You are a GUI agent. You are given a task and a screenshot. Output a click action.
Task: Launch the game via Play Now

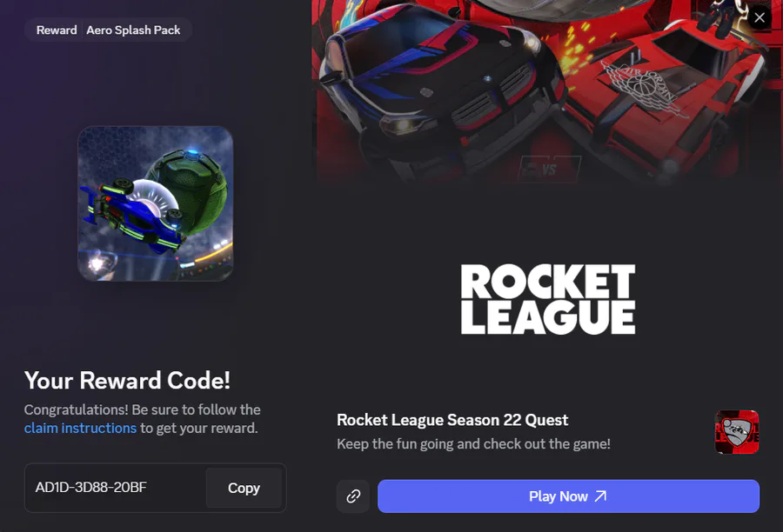click(568, 496)
